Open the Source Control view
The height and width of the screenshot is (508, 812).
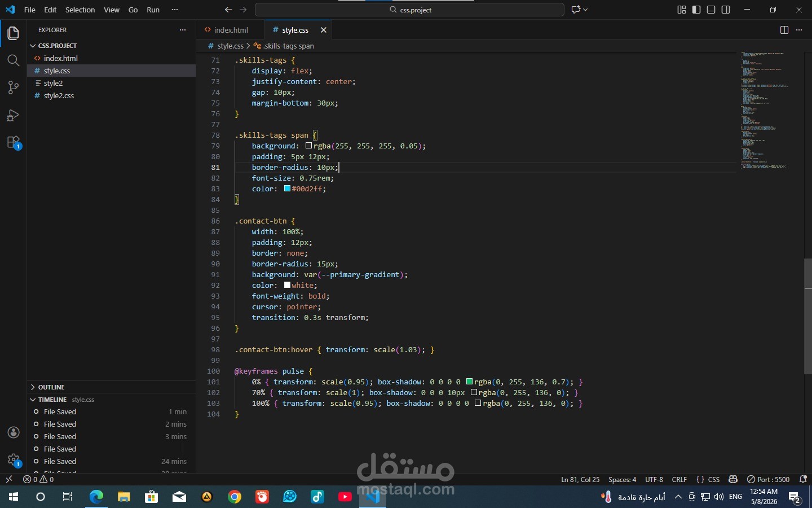coord(13,87)
